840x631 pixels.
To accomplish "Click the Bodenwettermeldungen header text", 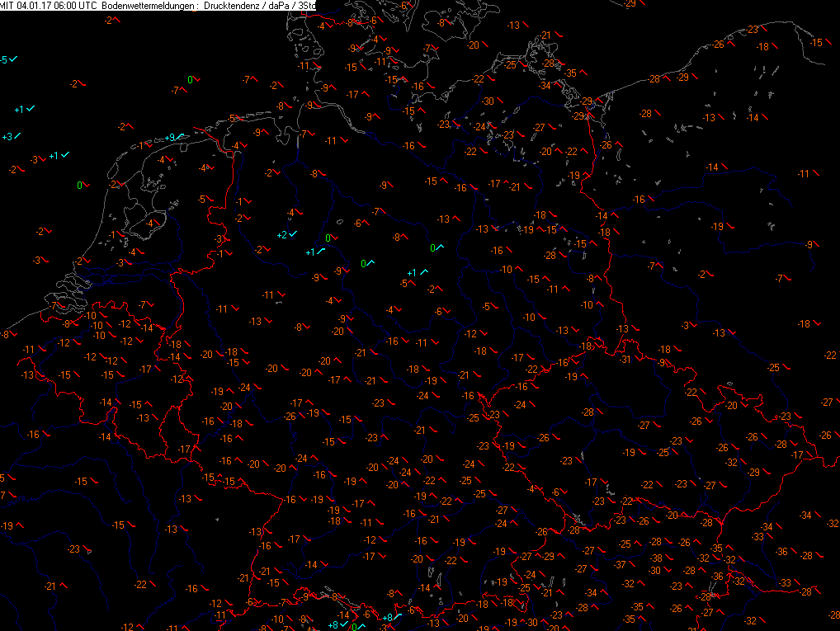I will tap(146, 5).
